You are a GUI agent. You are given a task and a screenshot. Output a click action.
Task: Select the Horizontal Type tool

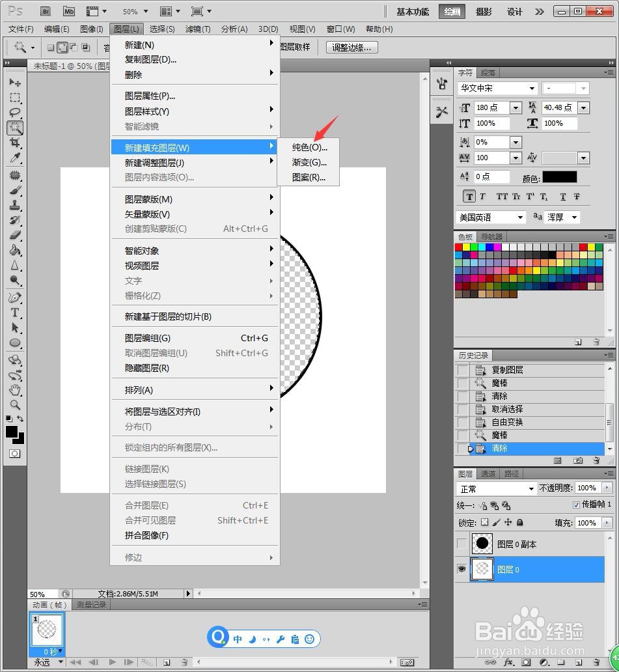pyautogui.click(x=15, y=313)
